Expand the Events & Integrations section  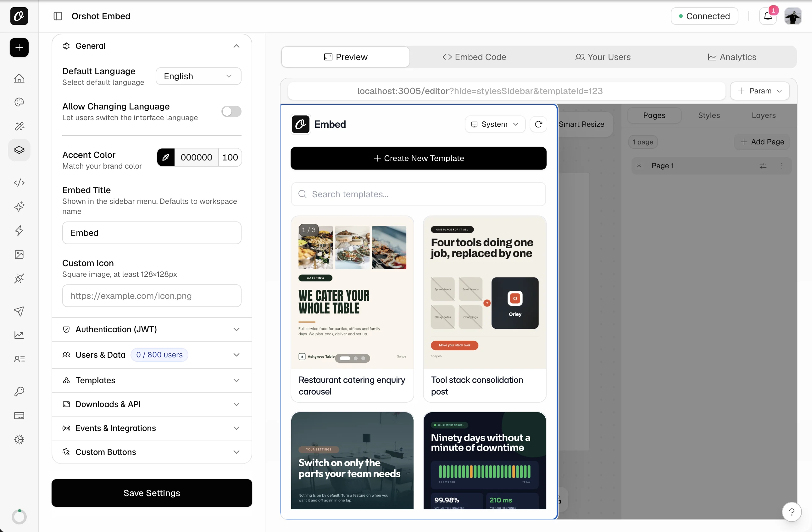152,428
